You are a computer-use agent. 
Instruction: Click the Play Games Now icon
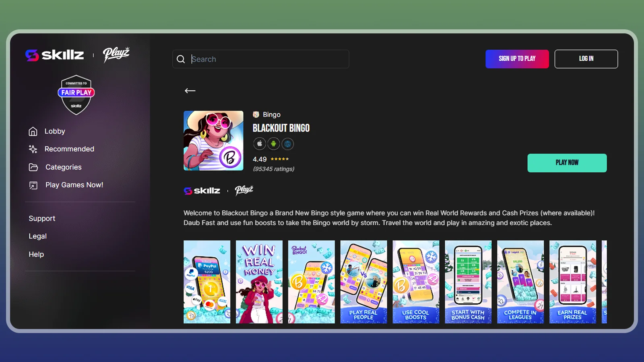(33, 185)
